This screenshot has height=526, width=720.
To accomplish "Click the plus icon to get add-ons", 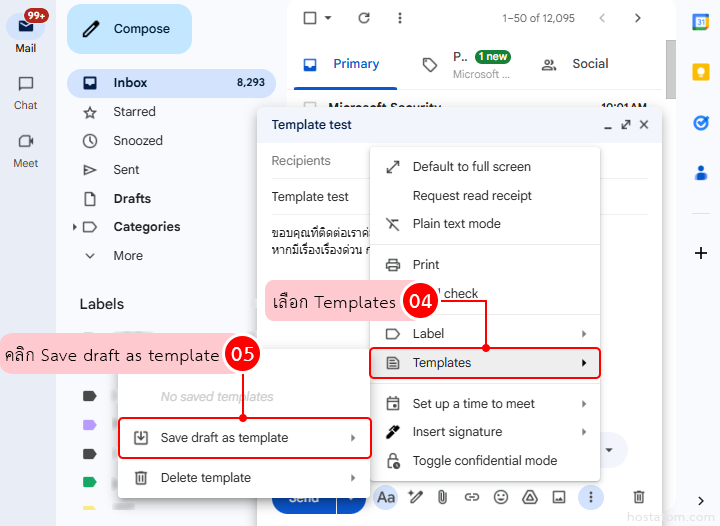I will point(701,253).
